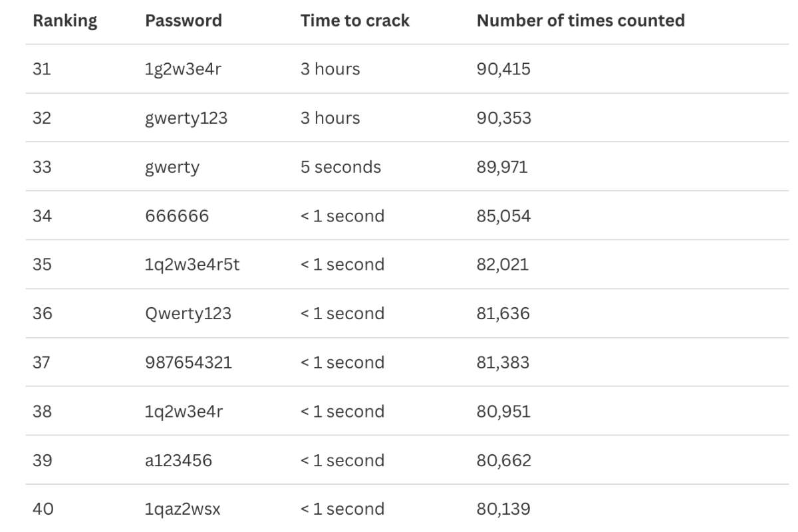Click the Password column header
Image resolution: width=798 pixels, height=532 pixels.
click(x=183, y=21)
